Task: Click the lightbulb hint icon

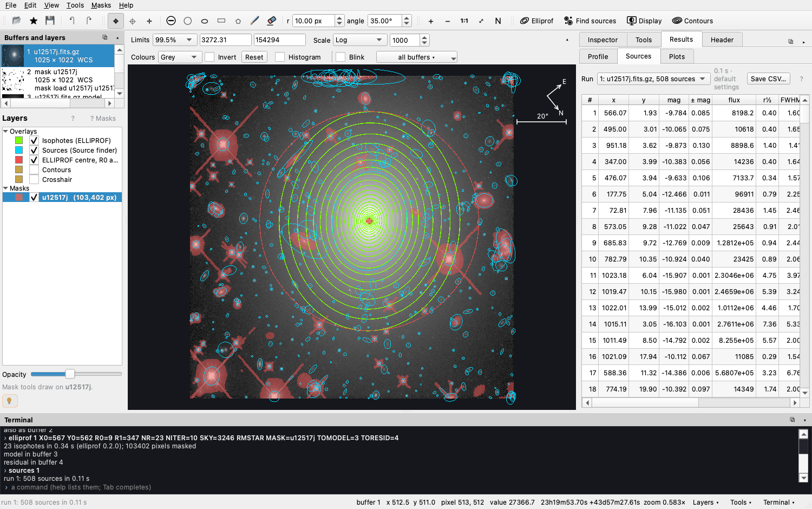Action: click(x=10, y=401)
